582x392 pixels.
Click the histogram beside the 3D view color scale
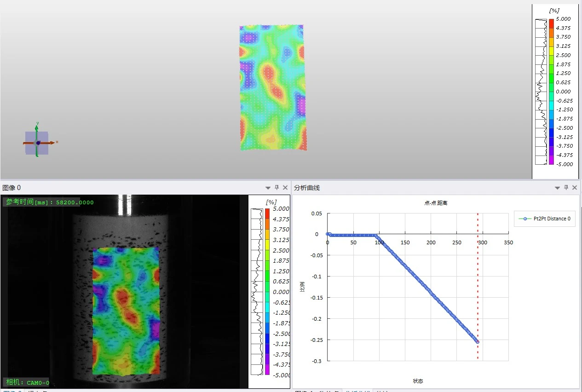coord(542,92)
